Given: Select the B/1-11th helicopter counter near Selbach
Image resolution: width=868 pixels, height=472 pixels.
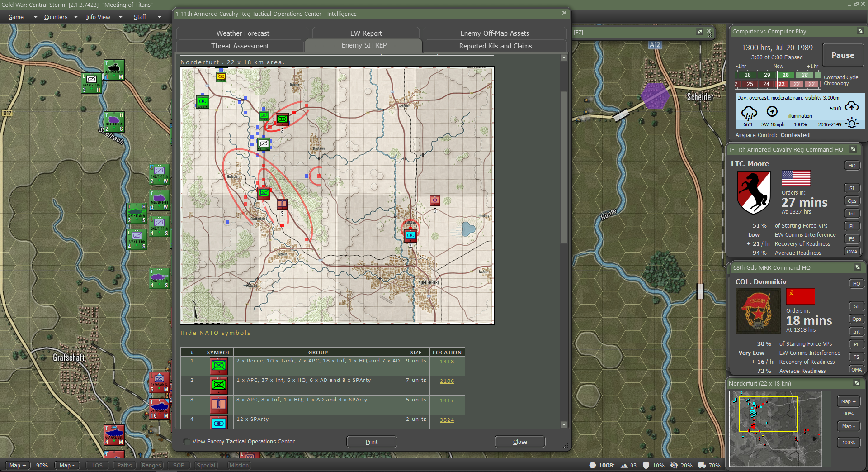Looking at the screenshot, I should (114, 122).
